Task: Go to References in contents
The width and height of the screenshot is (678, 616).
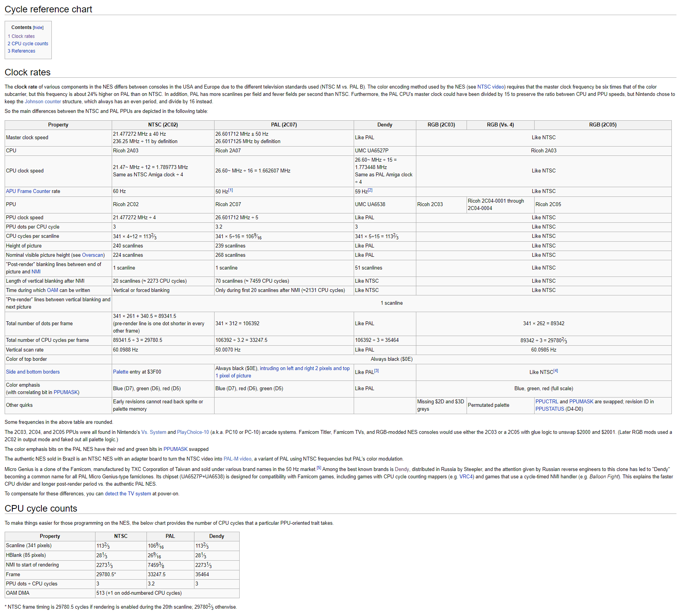Action: [x=23, y=51]
